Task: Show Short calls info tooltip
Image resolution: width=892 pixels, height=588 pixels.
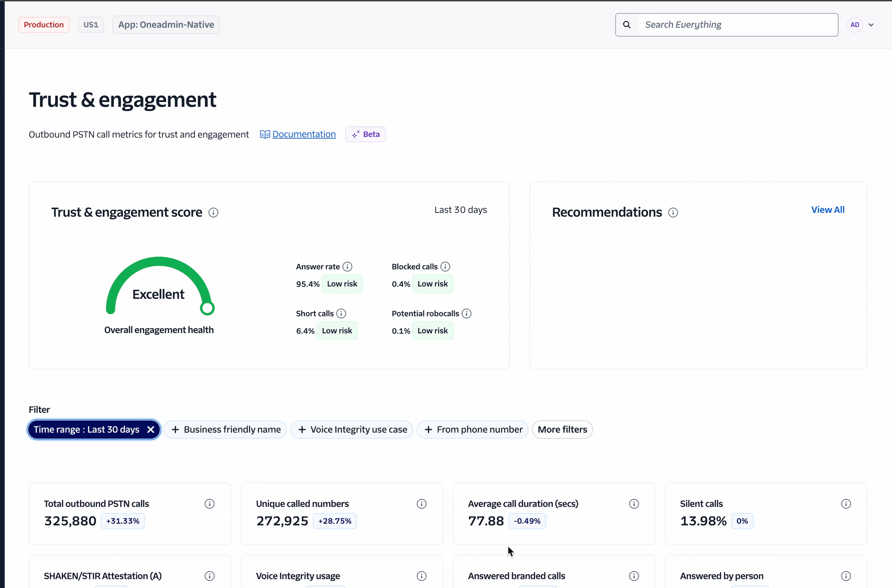Action: pyautogui.click(x=341, y=313)
